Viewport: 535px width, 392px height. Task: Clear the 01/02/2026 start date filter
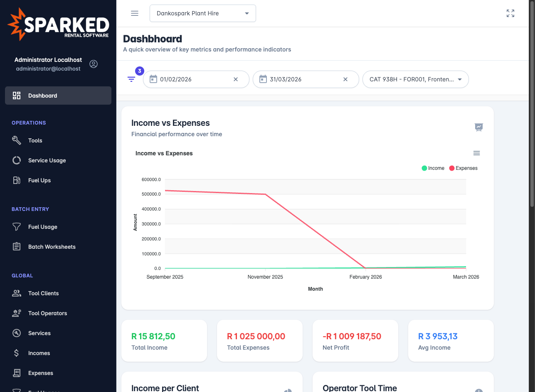tap(236, 79)
